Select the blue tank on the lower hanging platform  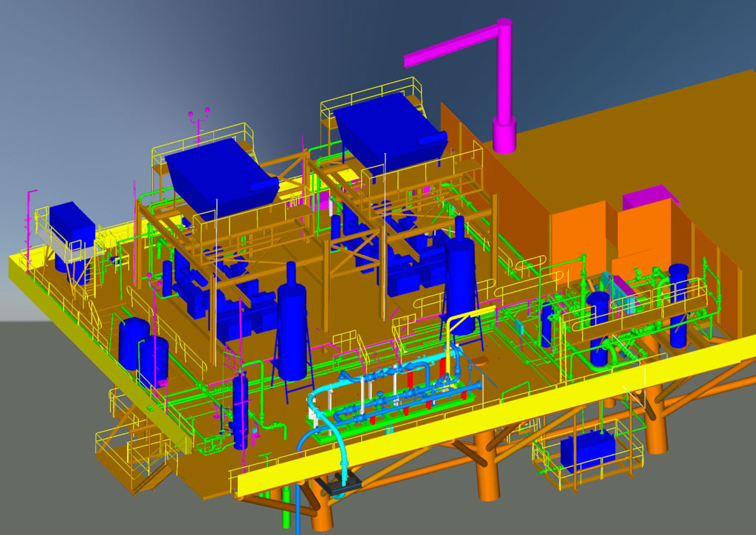pos(587,452)
